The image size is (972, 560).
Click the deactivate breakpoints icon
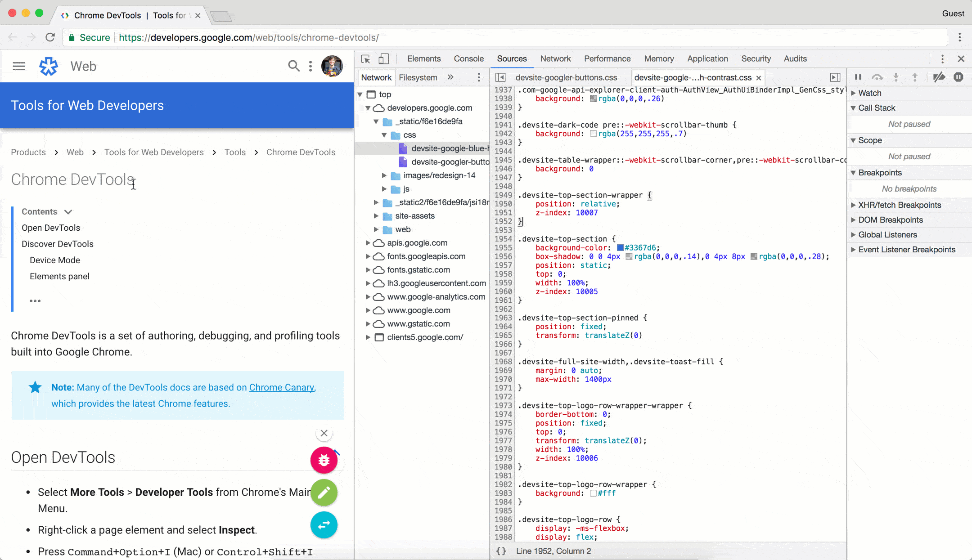pos(939,77)
